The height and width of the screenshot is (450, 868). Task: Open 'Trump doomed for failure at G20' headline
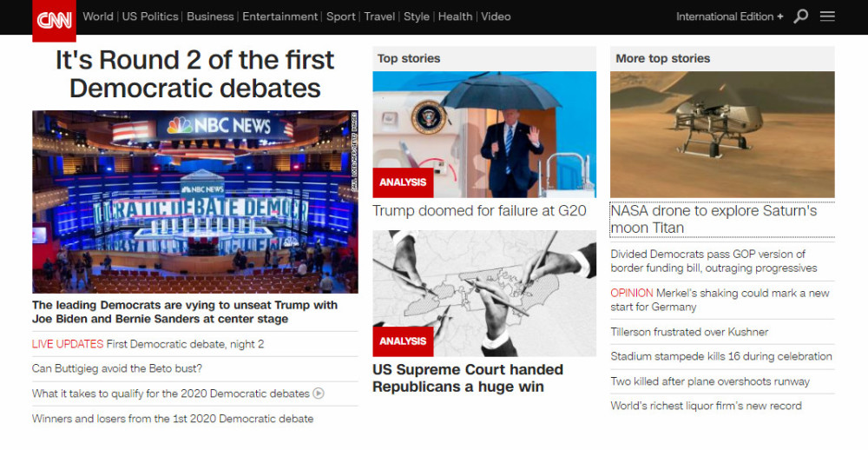click(479, 210)
